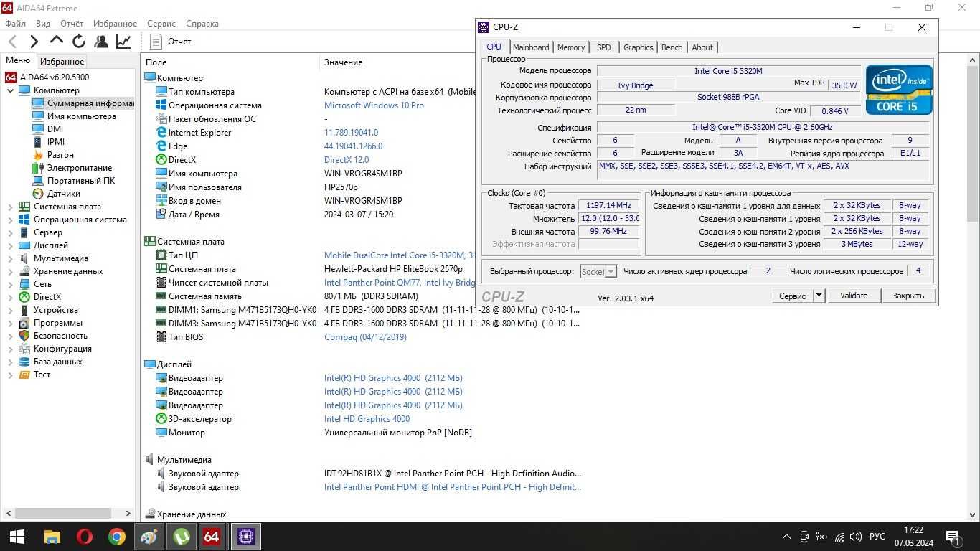Switch to the Избранное side panel tab
The width and height of the screenshot is (980, 551).
click(62, 62)
